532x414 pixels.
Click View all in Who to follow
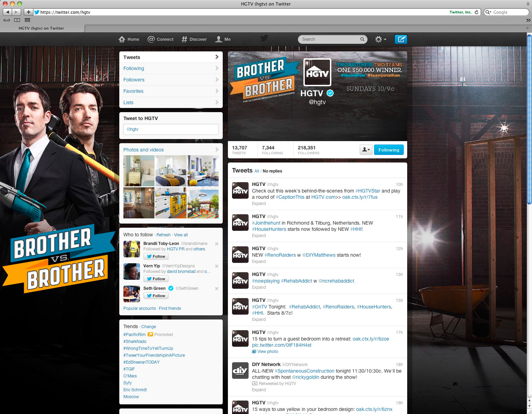(x=181, y=235)
